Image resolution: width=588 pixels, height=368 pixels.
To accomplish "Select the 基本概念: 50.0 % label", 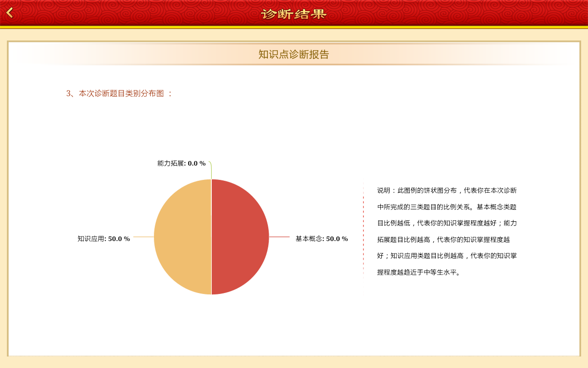I will pyautogui.click(x=322, y=239).
